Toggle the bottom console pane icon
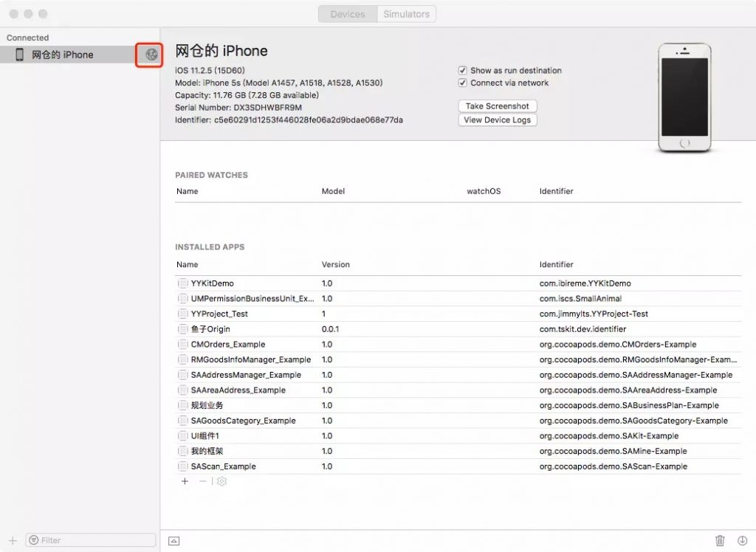The height and width of the screenshot is (552, 756). (x=174, y=541)
